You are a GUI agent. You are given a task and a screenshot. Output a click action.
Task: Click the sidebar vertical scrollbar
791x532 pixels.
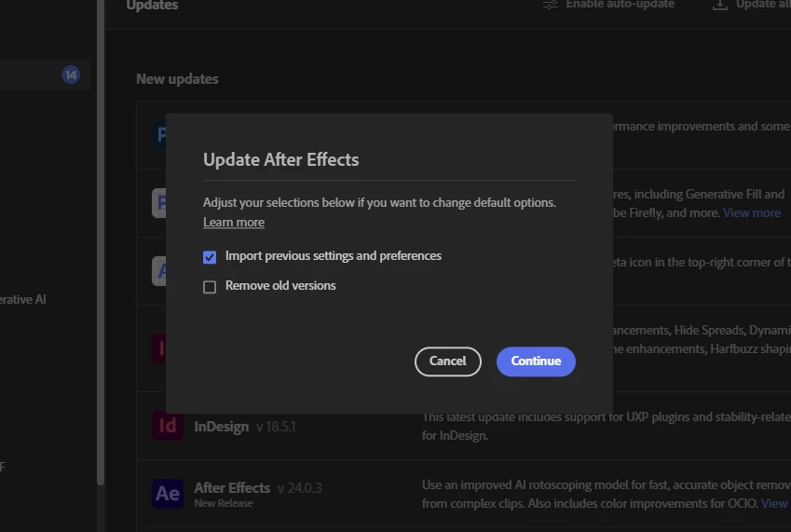click(101, 242)
